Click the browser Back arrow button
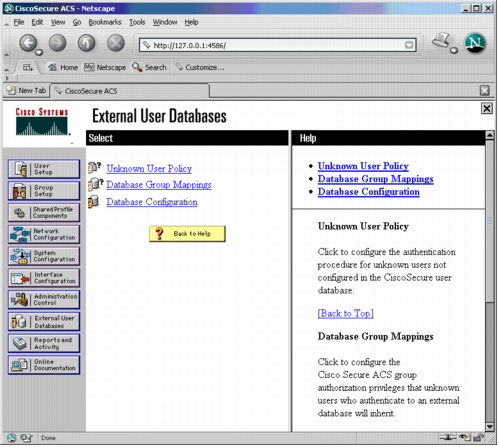This screenshot has width=499, height=447. (28, 43)
